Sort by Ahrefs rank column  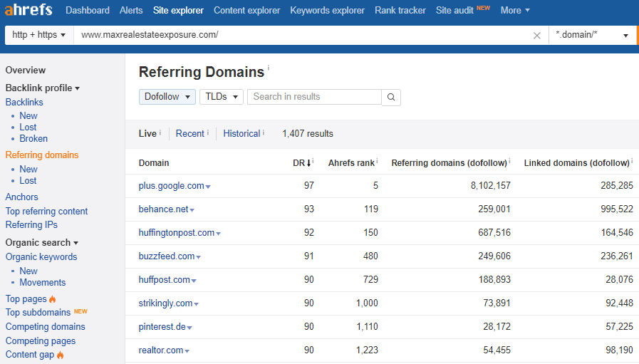coord(351,163)
